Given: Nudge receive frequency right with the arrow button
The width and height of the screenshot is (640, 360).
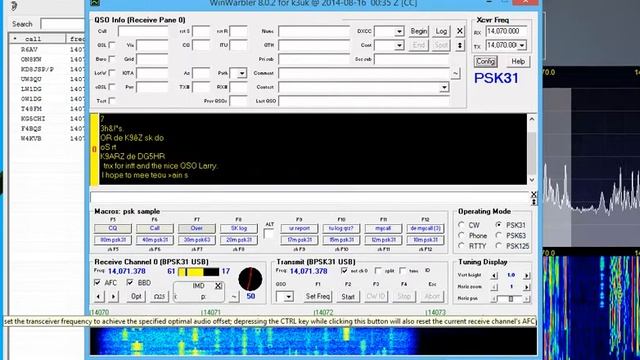Looking at the screenshot, I should pos(113,296).
